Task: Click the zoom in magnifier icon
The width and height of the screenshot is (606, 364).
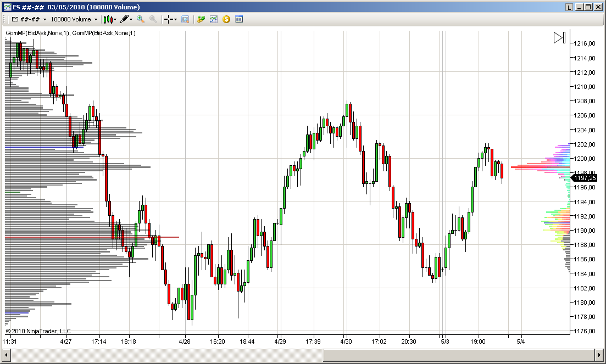Action: click(x=141, y=19)
